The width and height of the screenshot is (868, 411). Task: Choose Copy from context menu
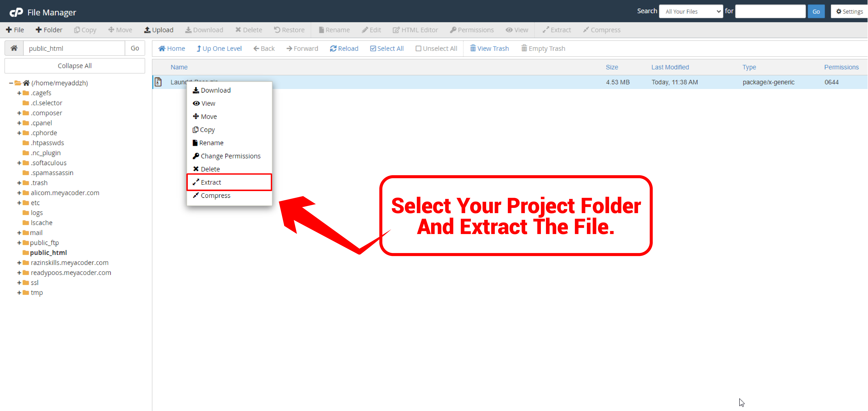[229, 130]
